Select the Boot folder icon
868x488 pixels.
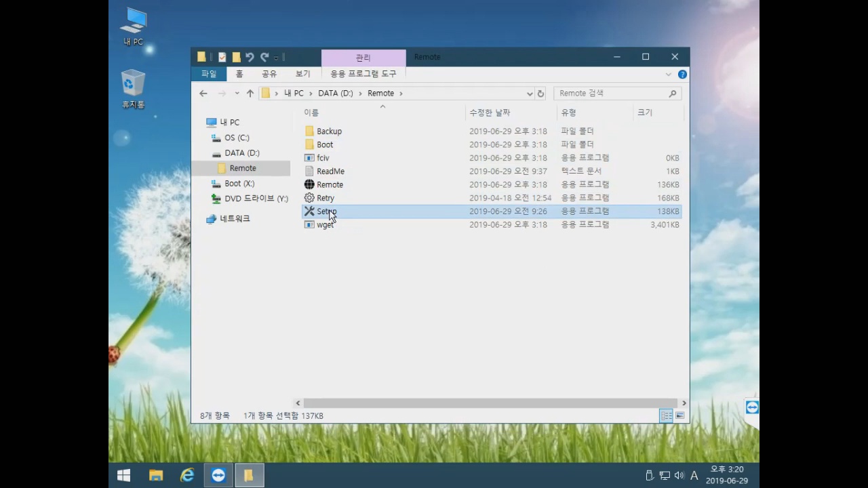(x=309, y=144)
